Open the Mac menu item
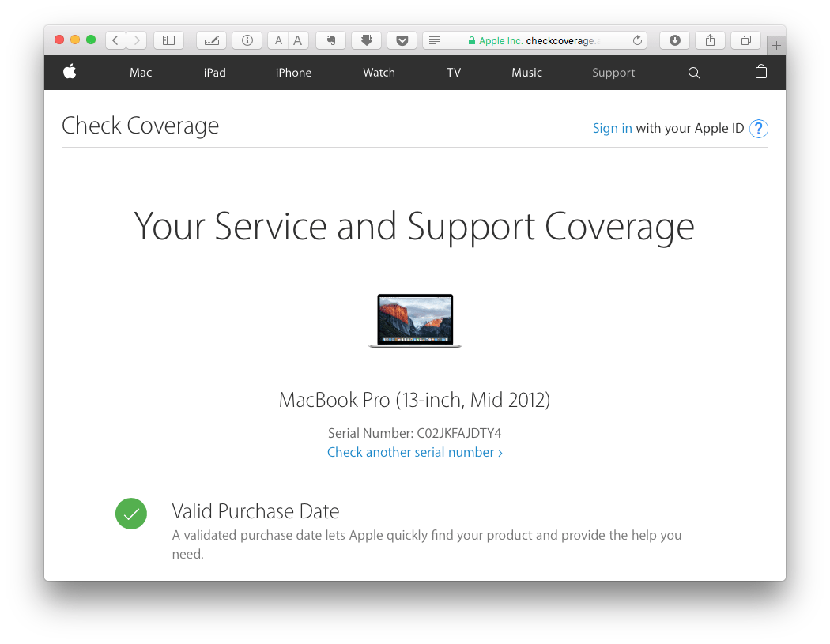This screenshot has width=830, height=644. [x=141, y=73]
